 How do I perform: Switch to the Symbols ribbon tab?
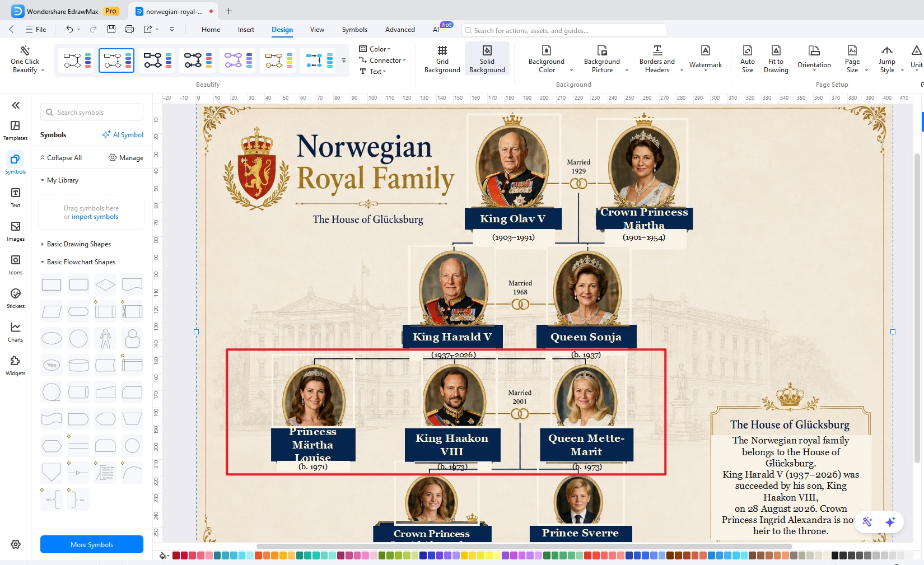click(354, 30)
